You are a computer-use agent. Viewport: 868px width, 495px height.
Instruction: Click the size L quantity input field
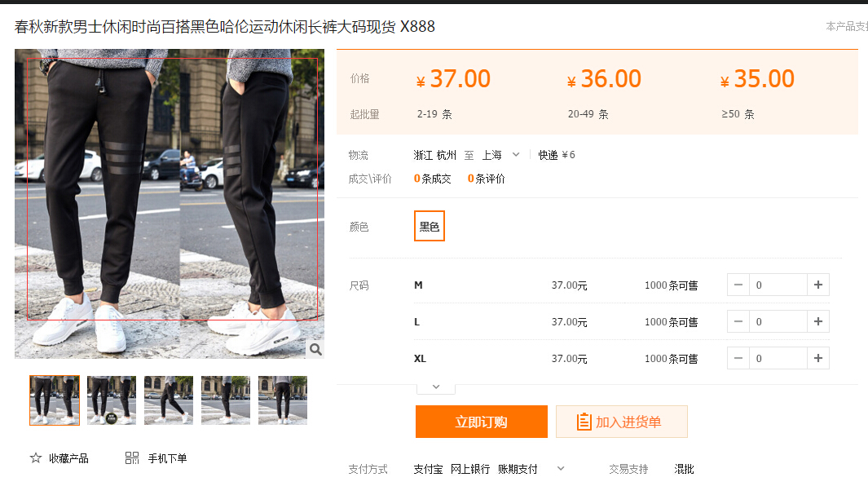(778, 322)
